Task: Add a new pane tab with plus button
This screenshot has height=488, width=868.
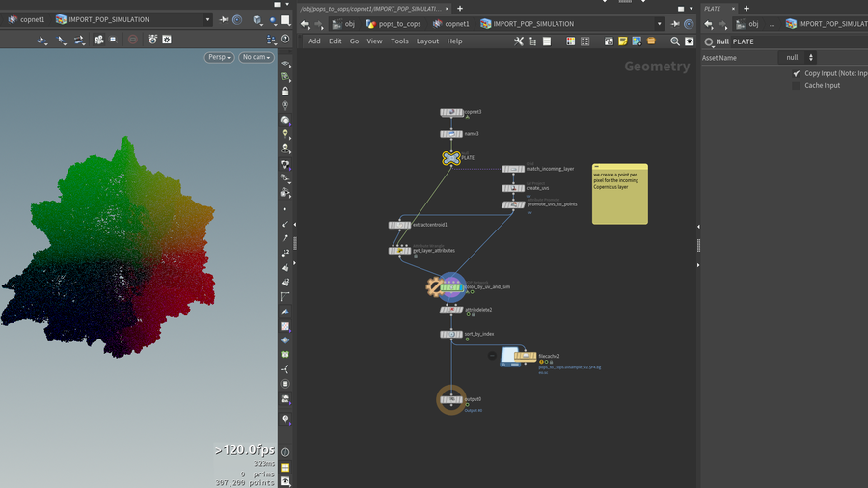Action: point(460,8)
